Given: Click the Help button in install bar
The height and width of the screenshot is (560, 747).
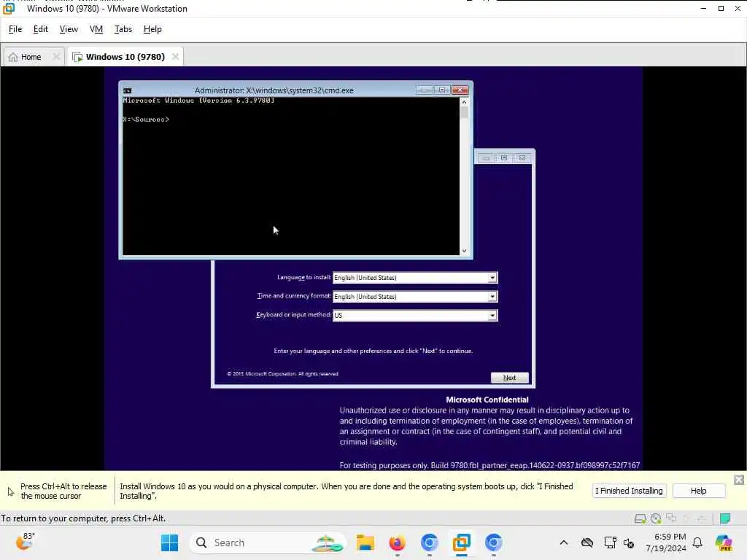Looking at the screenshot, I should point(698,491).
